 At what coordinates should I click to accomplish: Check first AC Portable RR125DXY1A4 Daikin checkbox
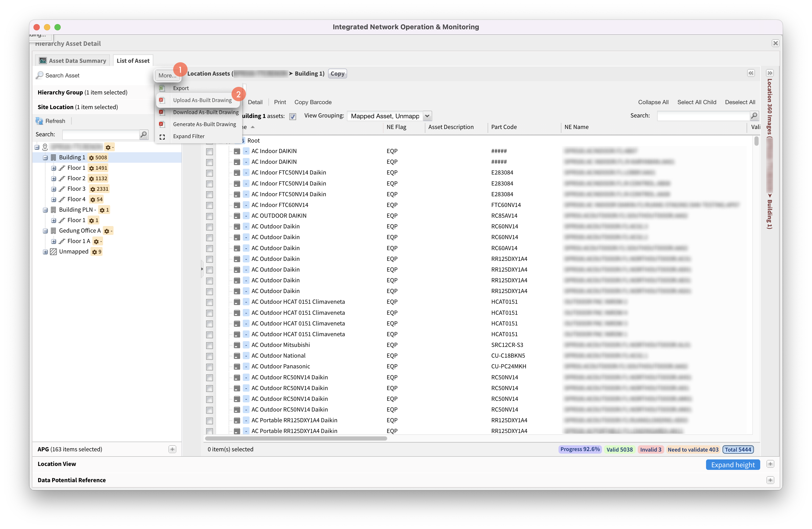[210, 421]
